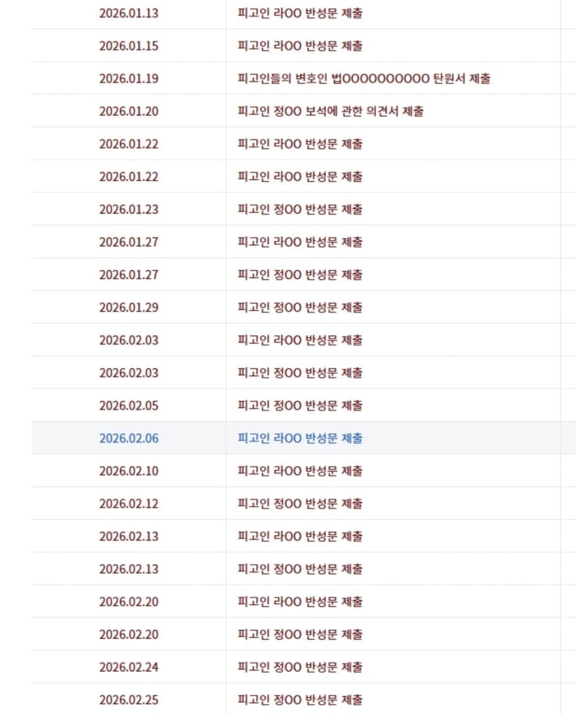Select 피고인 정OO 반성문 from 2026.01.27
Image resolution: width=576 pixels, height=728 pixels.
[x=300, y=274]
